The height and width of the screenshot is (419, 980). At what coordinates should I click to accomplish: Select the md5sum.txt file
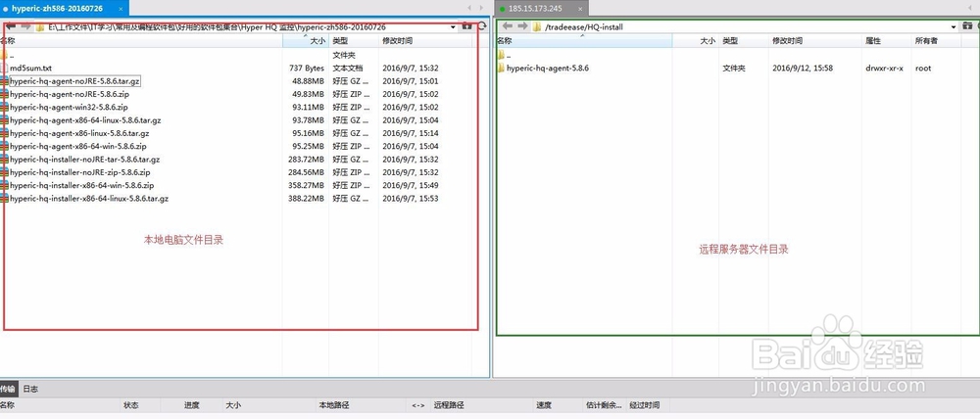(30, 69)
